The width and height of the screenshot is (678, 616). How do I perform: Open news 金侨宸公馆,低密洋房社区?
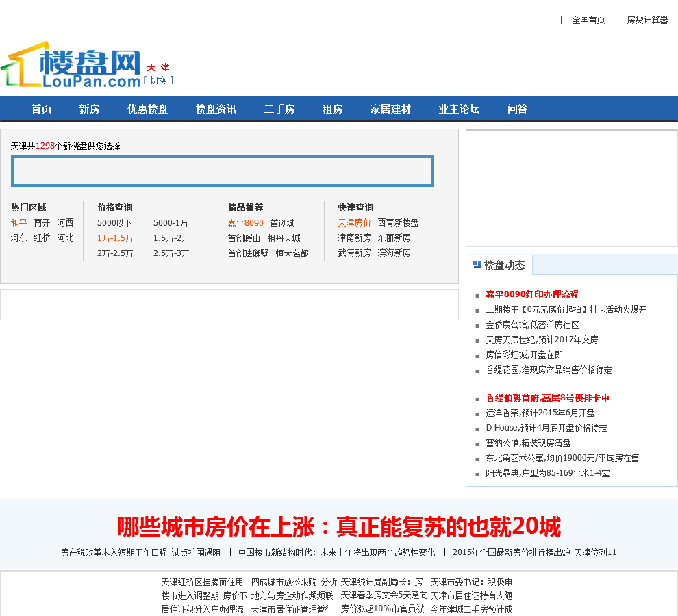(532, 324)
